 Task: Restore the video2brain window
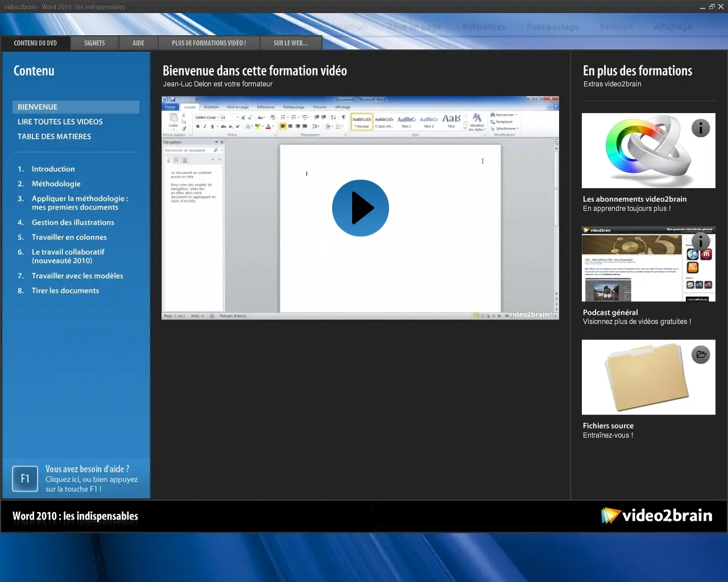pos(712,7)
